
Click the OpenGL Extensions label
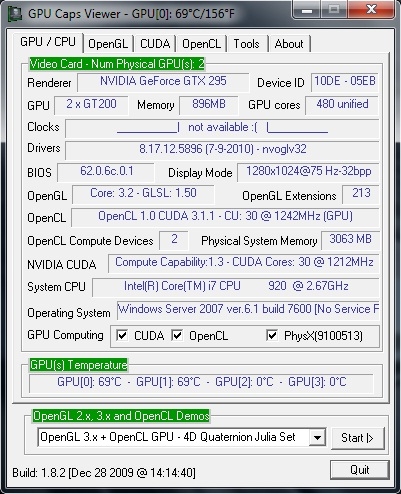coord(289,196)
